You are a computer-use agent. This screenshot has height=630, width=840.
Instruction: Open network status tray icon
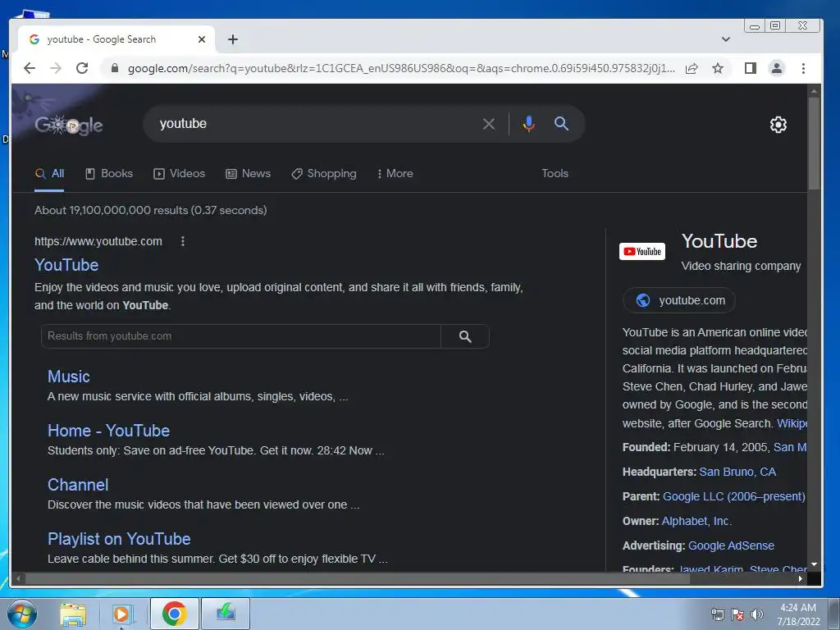pos(717,614)
